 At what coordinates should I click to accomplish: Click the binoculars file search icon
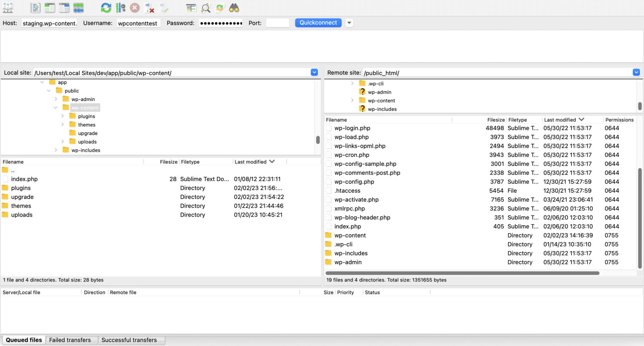point(234,7)
